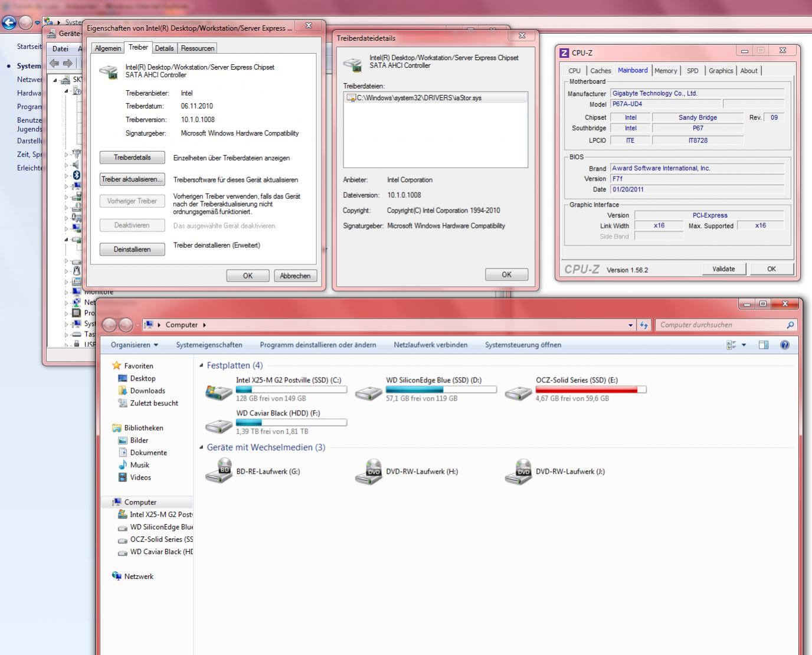Image resolution: width=812 pixels, height=655 pixels.
Task: Click Netzlaufwerk verbinden
Action: pos(431,345)
